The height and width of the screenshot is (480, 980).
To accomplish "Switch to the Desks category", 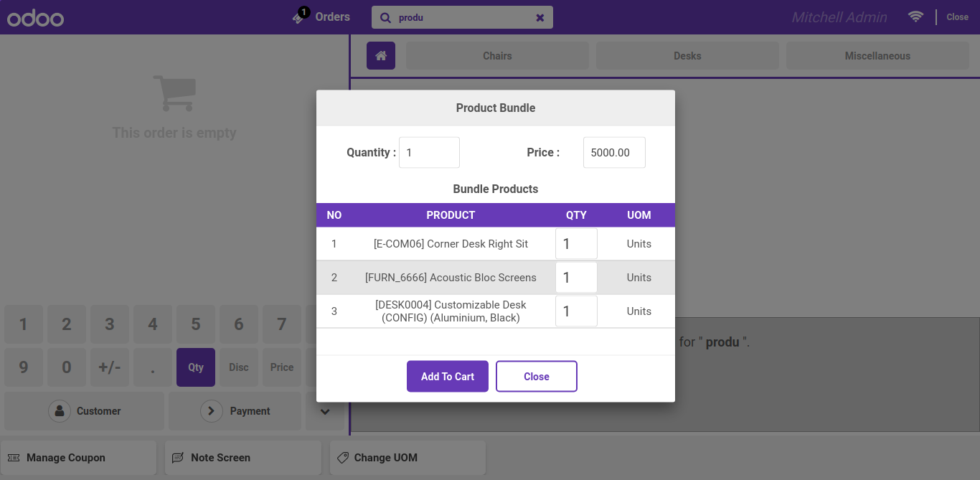I will (x=687, y=55).
